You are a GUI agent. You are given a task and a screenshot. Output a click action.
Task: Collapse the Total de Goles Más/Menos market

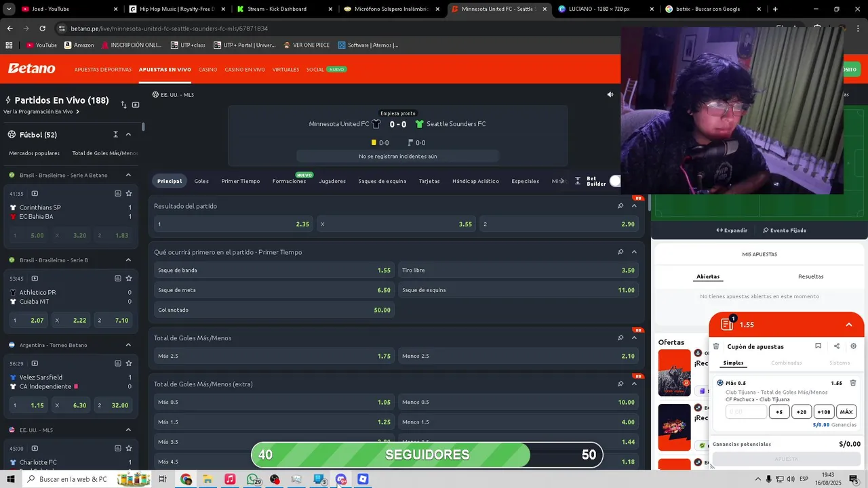click(634, 338)
